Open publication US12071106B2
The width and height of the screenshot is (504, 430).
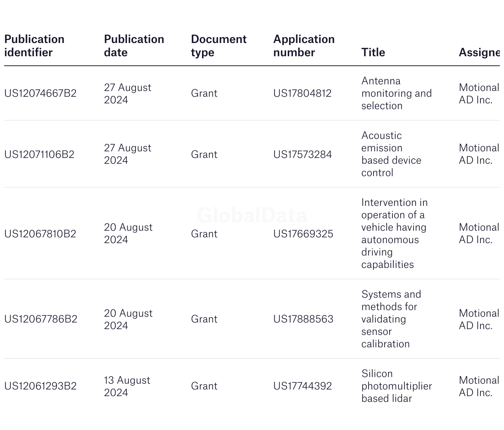[39, 155]
